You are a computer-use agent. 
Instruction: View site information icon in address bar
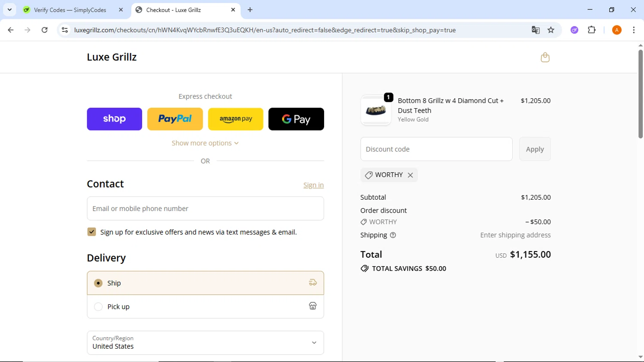point(65,30)
